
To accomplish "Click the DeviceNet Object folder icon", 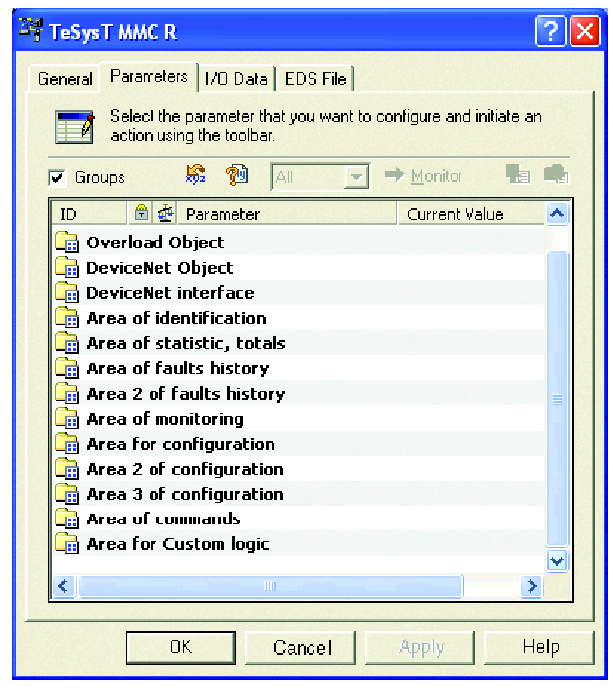I will [67, 267].
